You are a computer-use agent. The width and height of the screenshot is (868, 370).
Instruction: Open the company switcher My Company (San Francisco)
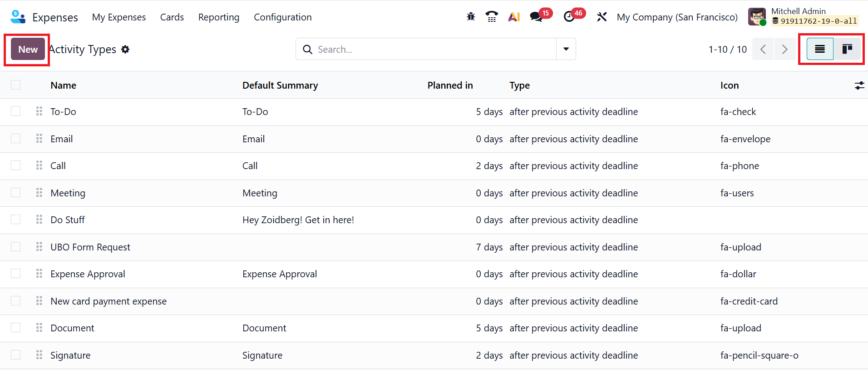(677, 17)
